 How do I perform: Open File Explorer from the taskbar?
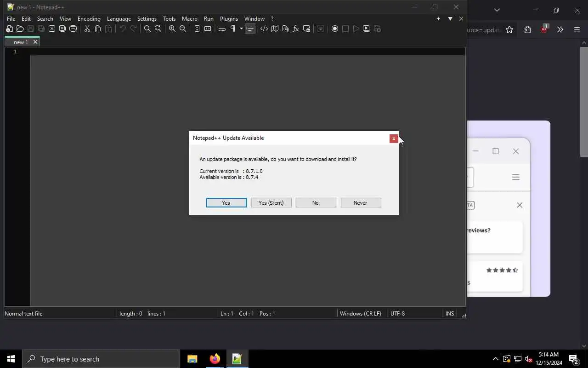192,359
